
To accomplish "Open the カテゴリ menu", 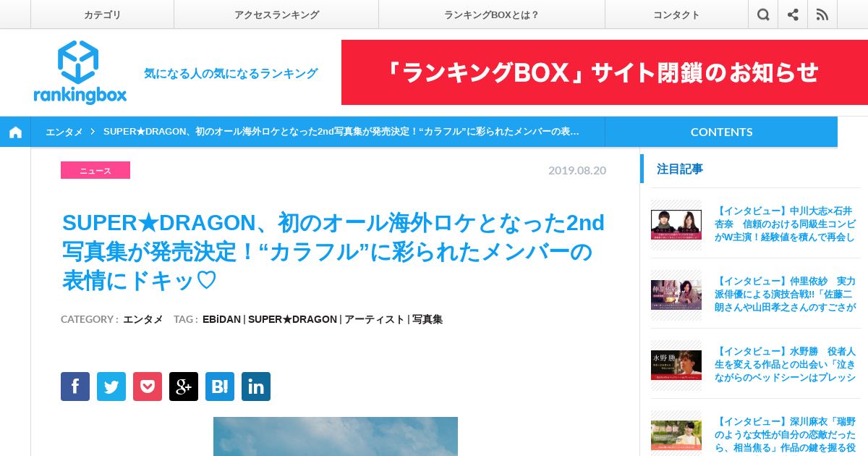I will (102, 14).
